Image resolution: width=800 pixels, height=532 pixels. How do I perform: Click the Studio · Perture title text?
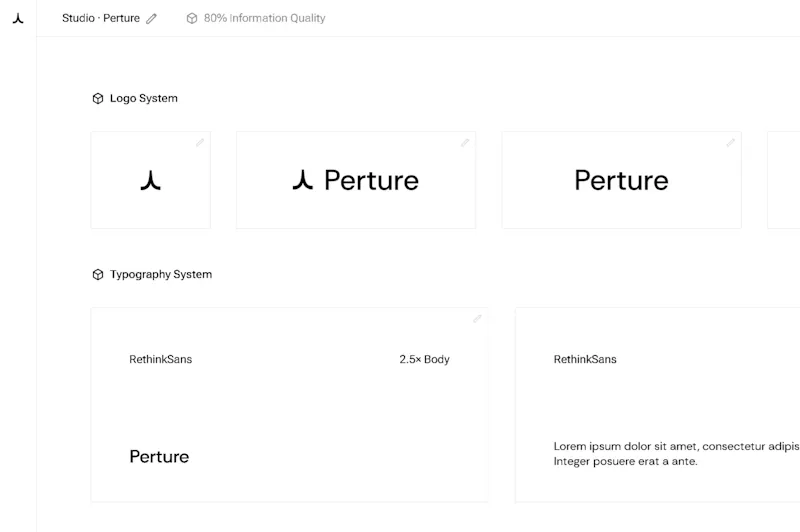click(101, 18)
